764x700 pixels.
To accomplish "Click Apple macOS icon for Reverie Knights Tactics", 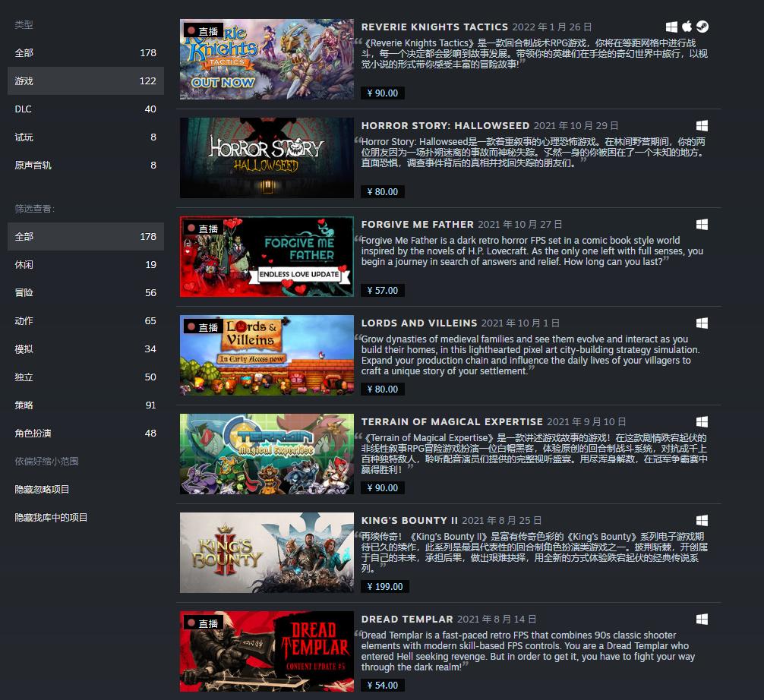I will point(687,27).
